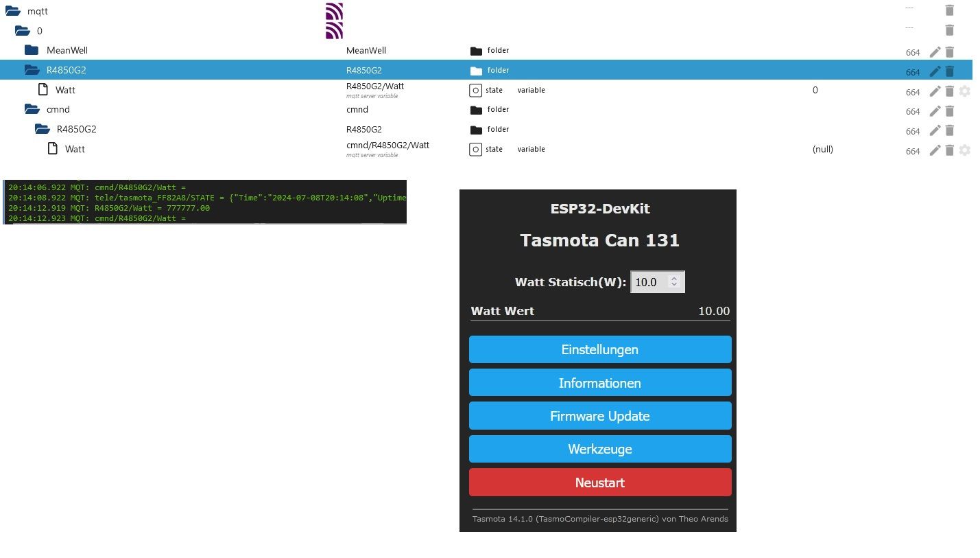Open the Firmware Update page
980x558 pixels.
click(600, 416)
